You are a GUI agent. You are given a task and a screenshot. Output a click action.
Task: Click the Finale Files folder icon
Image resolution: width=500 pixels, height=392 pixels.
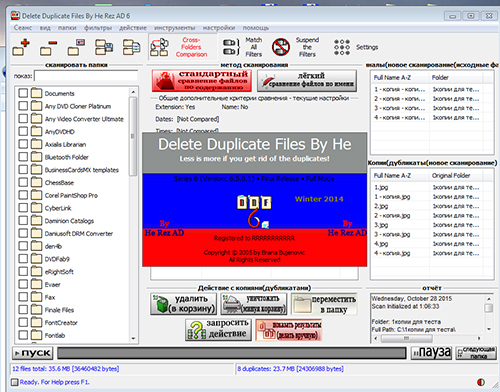pyautogui.click(x=36, y=309)
